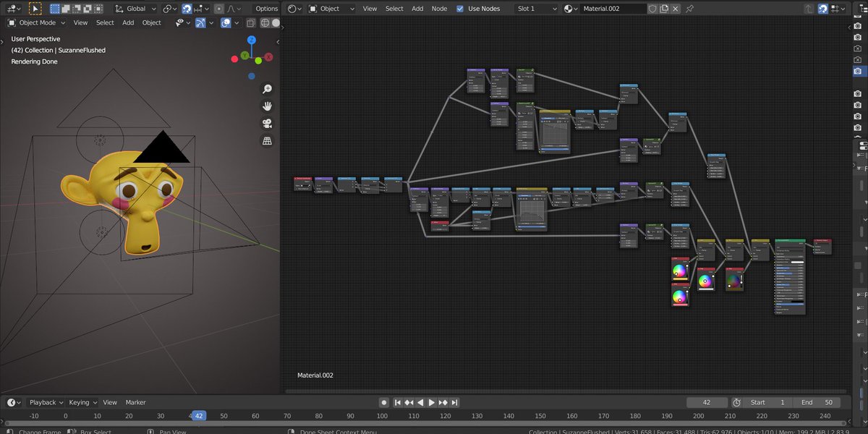The height and width of the screenshot is (434, 868).
Task: Click the zoom magnifier navigation icon
Action: tap(267, 89)
